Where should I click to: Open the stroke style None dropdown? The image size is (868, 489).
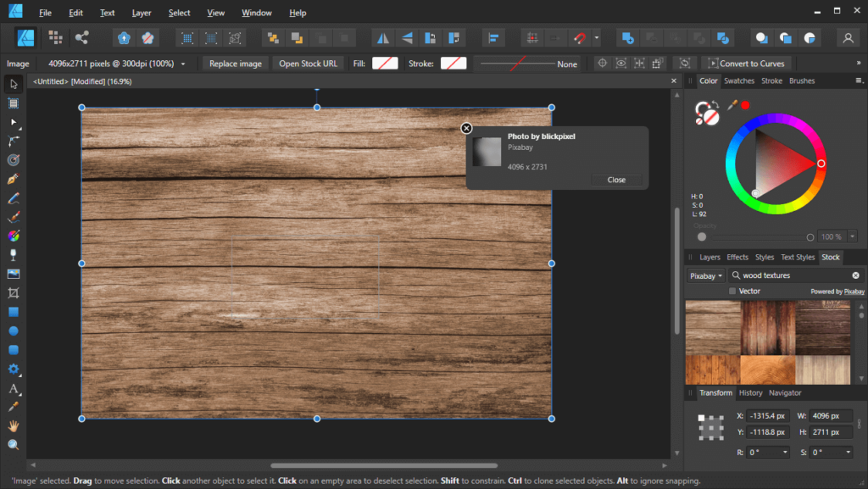(566, 63)
